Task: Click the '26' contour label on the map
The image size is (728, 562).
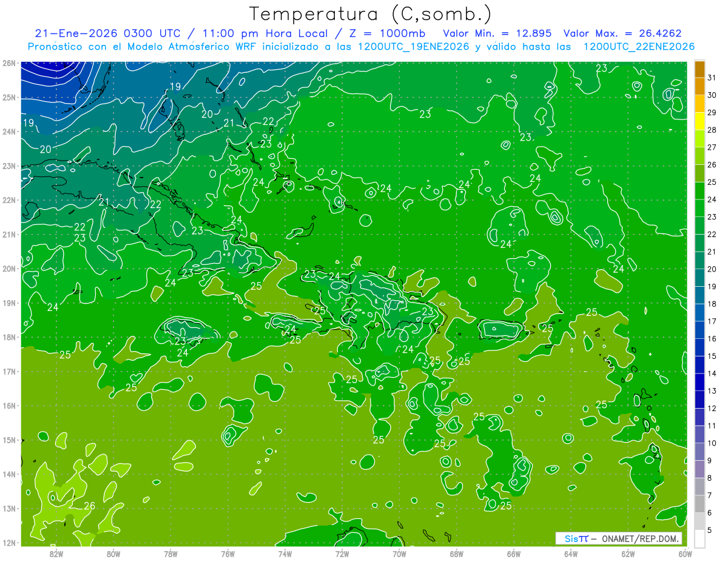Action: pos(90,506)
